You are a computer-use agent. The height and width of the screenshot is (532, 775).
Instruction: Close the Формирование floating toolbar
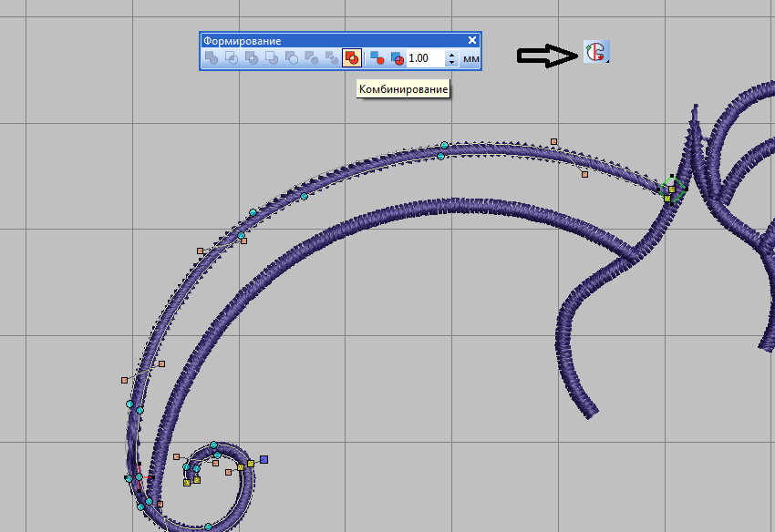click(x=472, y=41)
